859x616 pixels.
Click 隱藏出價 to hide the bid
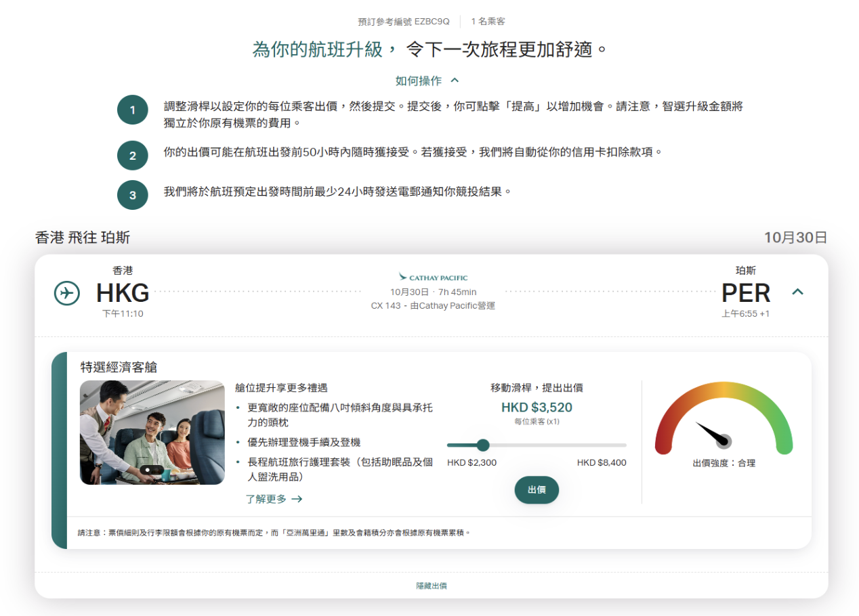click(x=432, y=586)
